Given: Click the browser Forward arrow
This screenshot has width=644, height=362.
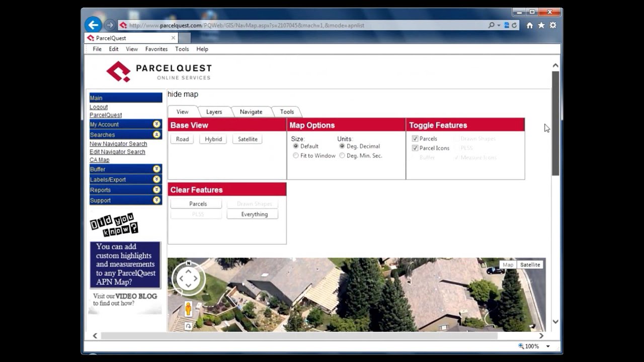Looking at the screenshot, I should point(110,25).
